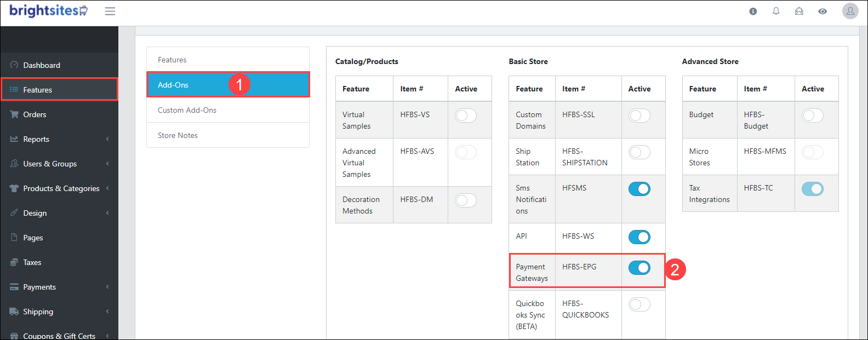Open the mail inbox icon
This screenshot has width=868, height=340.
[x=799, y=11]
